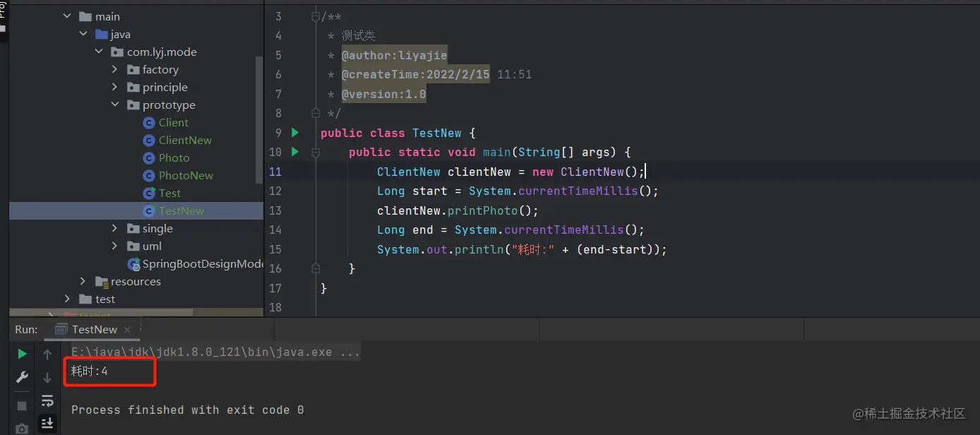Click the Run tab window icon beside TestNew
Viewport: 980px width, 435px height.
pos(61,330)
